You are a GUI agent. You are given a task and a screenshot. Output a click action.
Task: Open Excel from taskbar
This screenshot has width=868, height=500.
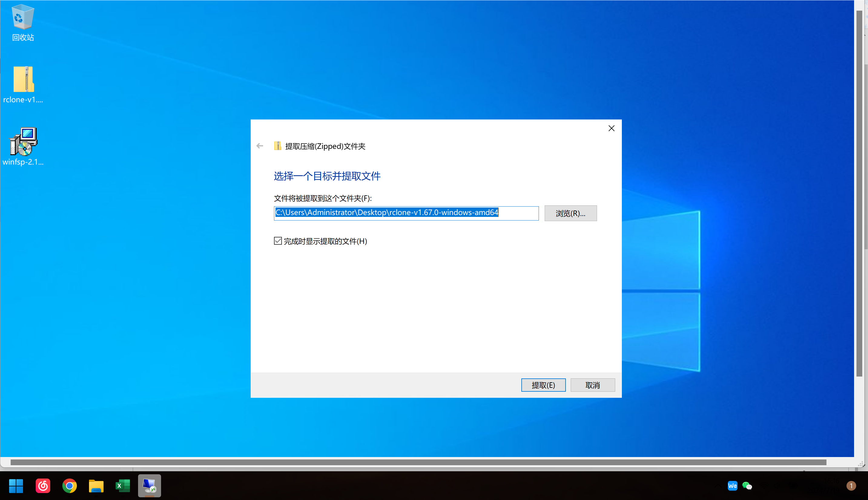tap(123, 485)
